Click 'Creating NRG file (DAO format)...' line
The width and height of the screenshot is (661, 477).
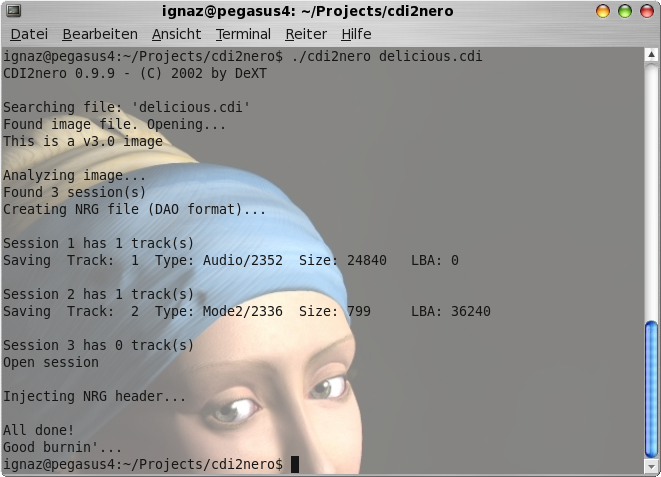[134, 209]
